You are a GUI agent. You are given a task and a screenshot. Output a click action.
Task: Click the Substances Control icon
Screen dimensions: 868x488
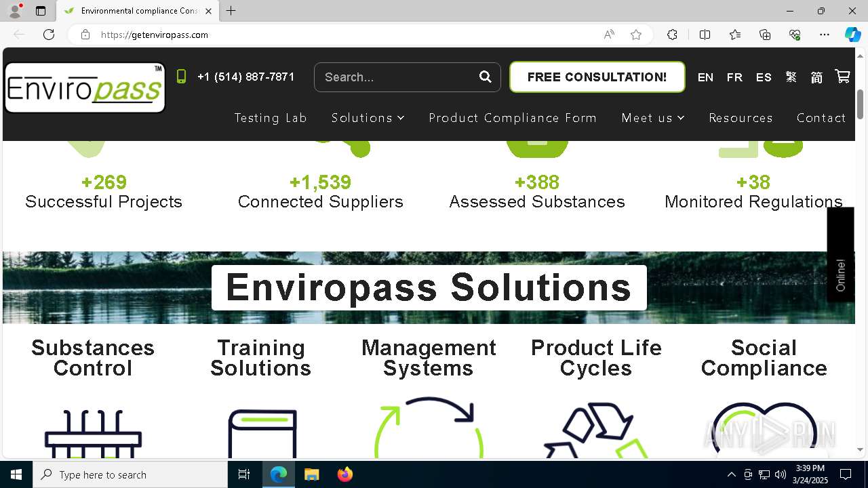coord(93,432)
